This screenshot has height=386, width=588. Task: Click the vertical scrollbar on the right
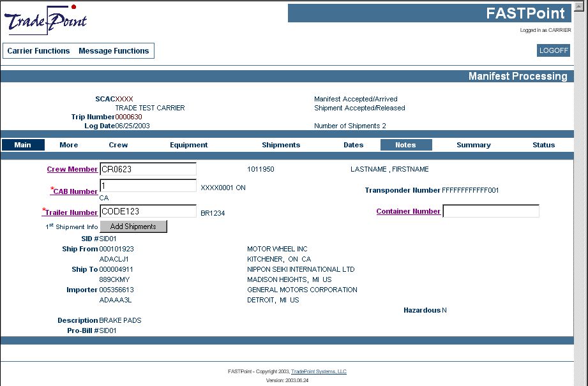coord(580,193)
